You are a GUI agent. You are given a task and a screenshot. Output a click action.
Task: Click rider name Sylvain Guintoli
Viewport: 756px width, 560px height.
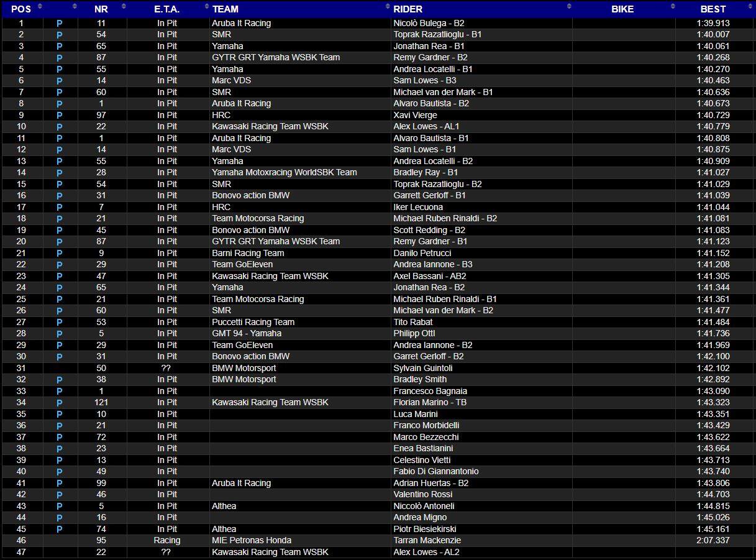423,369
